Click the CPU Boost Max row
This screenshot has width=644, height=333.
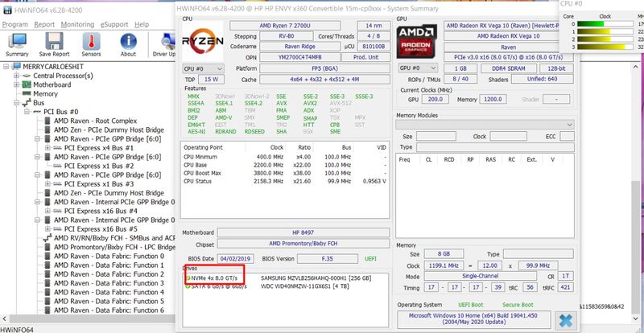[x=285, y=173]
